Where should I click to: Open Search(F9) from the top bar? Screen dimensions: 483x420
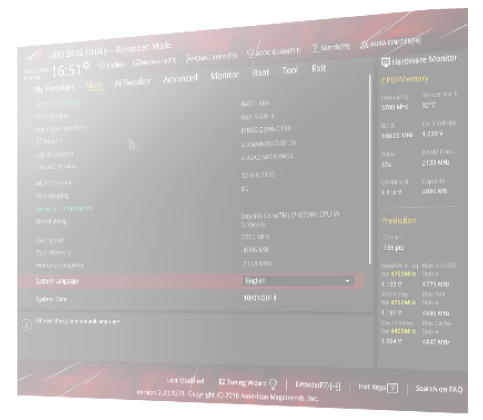pyautogui.click(x=330, y=48)
